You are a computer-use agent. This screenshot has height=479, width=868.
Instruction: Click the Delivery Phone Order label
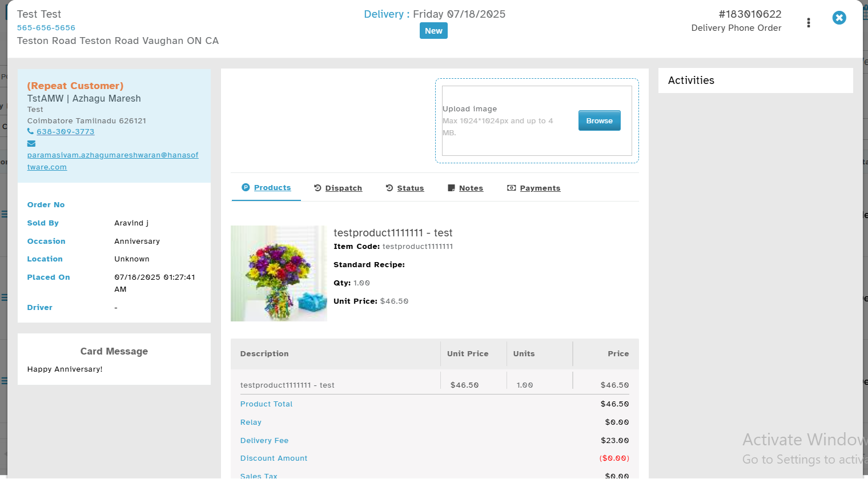736,28
